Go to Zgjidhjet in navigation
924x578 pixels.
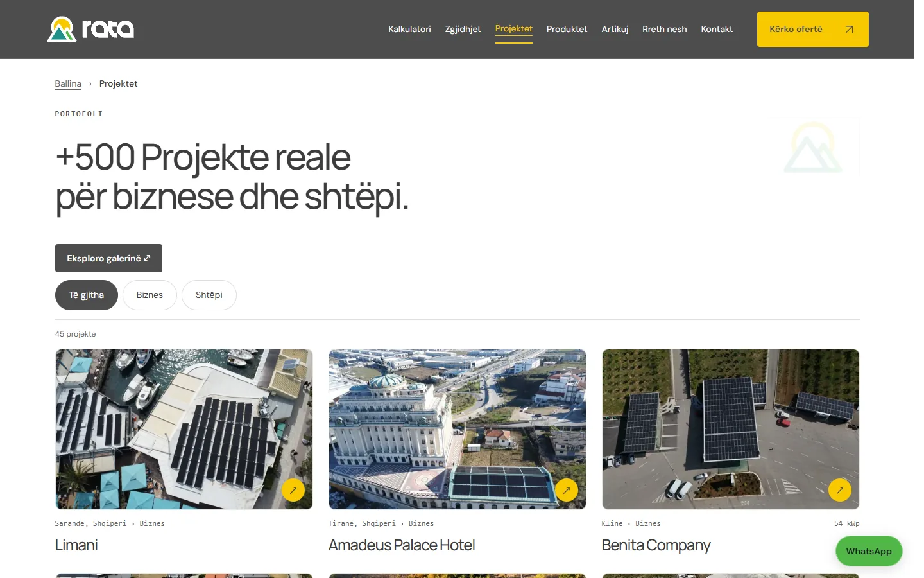click(463, 30)
